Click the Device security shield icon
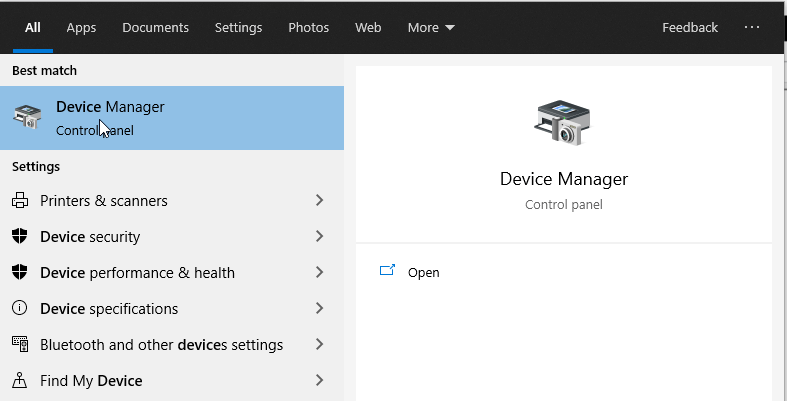 20,236
